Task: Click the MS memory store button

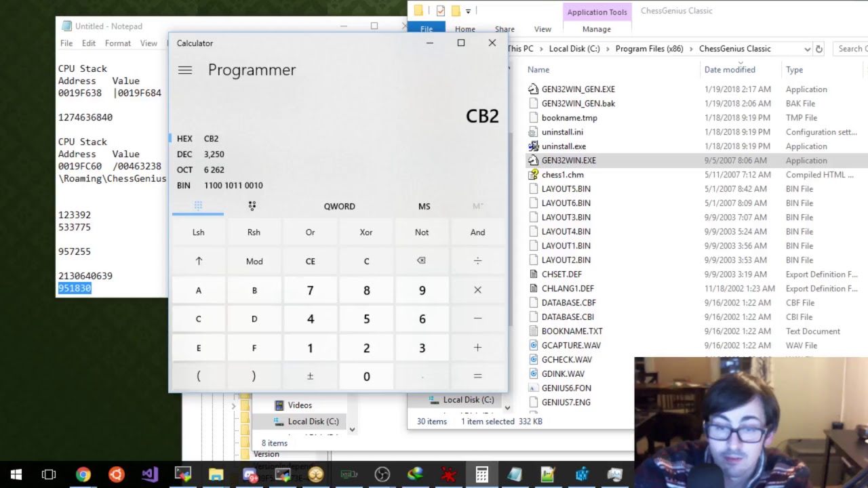Action: pos(424,206)
